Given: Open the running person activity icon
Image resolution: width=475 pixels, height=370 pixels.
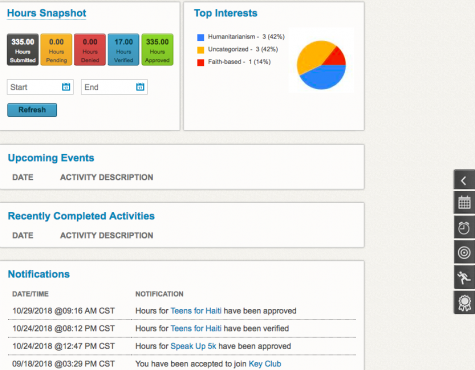Looking at the screenshot, I should (x=464, y=277).
